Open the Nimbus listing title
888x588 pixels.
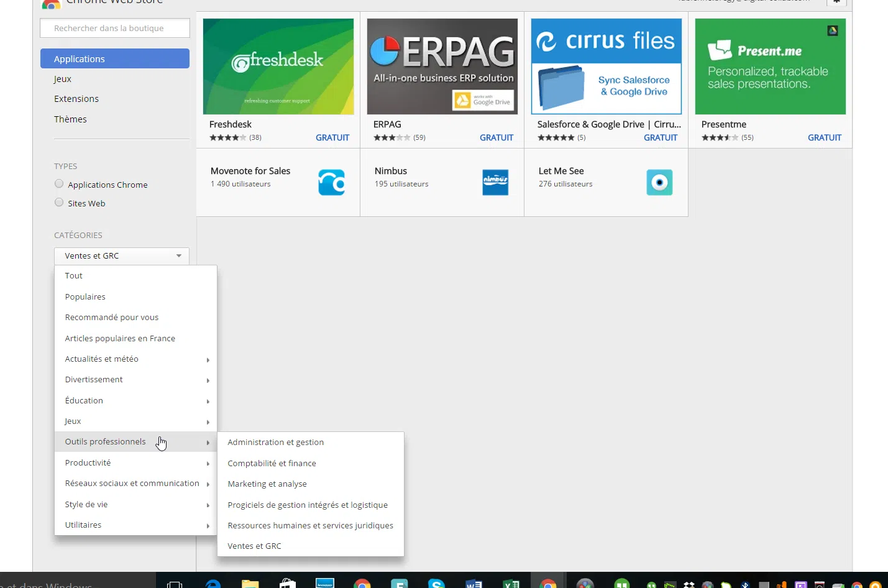[x=391, y=171]
